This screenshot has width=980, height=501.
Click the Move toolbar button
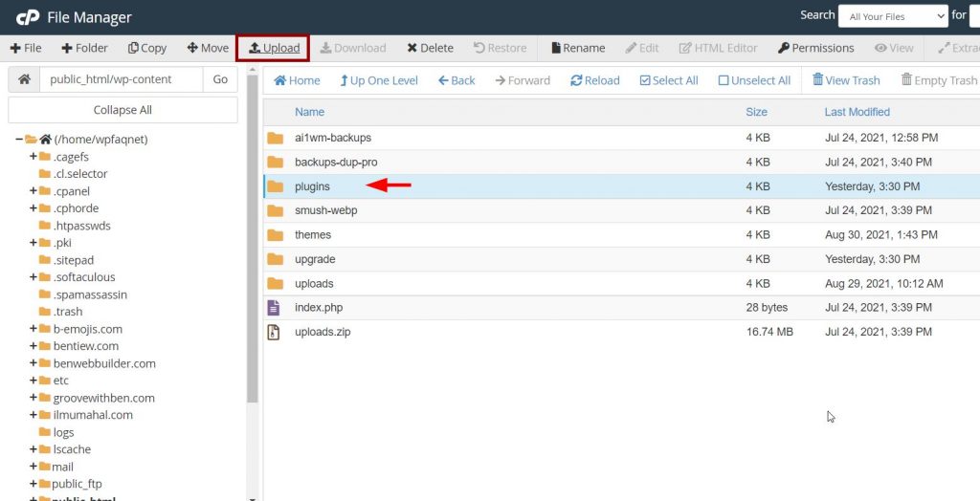[208, 48]
